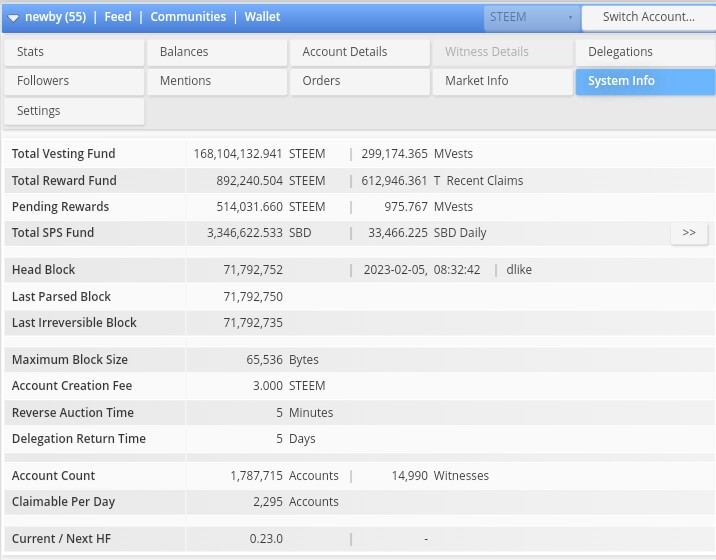Open the Wallet link
716x560 pixels.
[262, 17]
